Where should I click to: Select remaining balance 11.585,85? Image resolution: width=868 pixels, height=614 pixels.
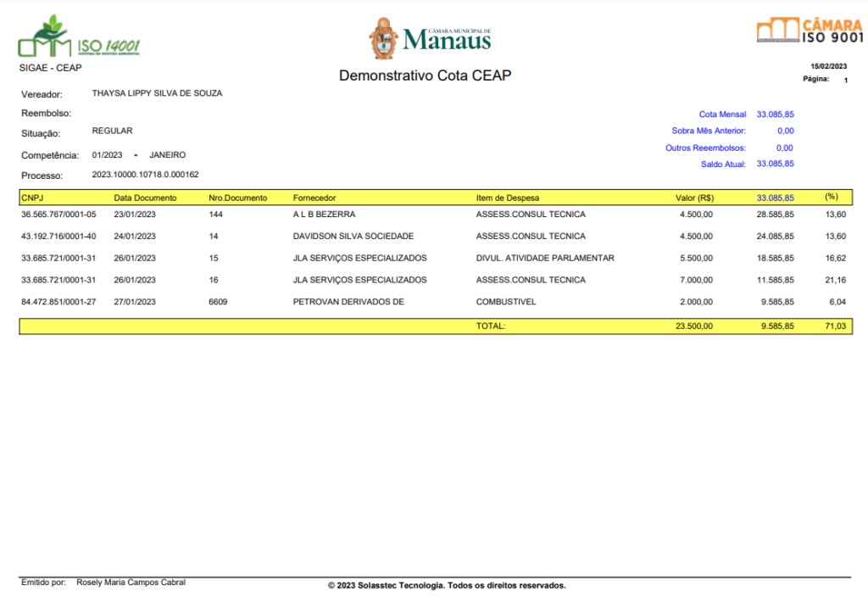point(775,280)
